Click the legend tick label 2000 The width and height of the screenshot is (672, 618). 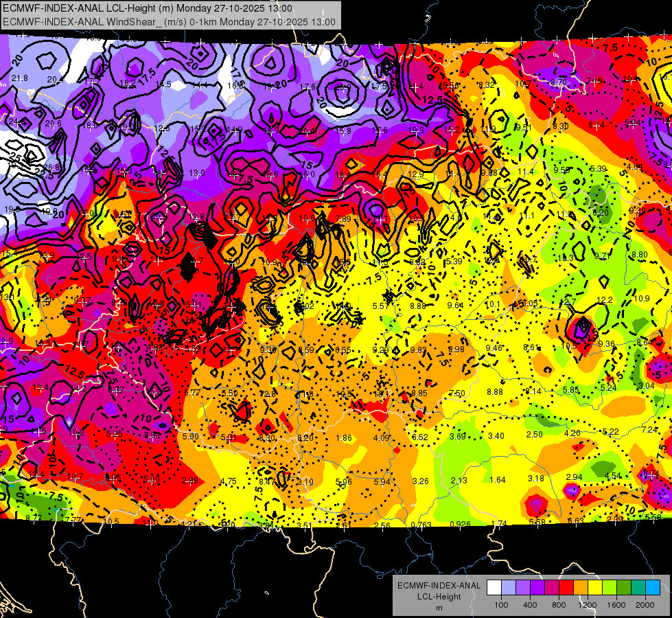(645, 605)
